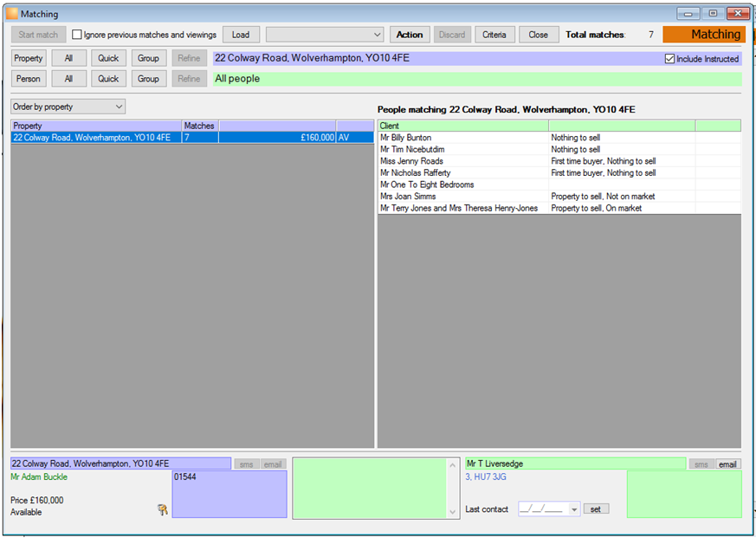Click the Action button

(410, 35)
